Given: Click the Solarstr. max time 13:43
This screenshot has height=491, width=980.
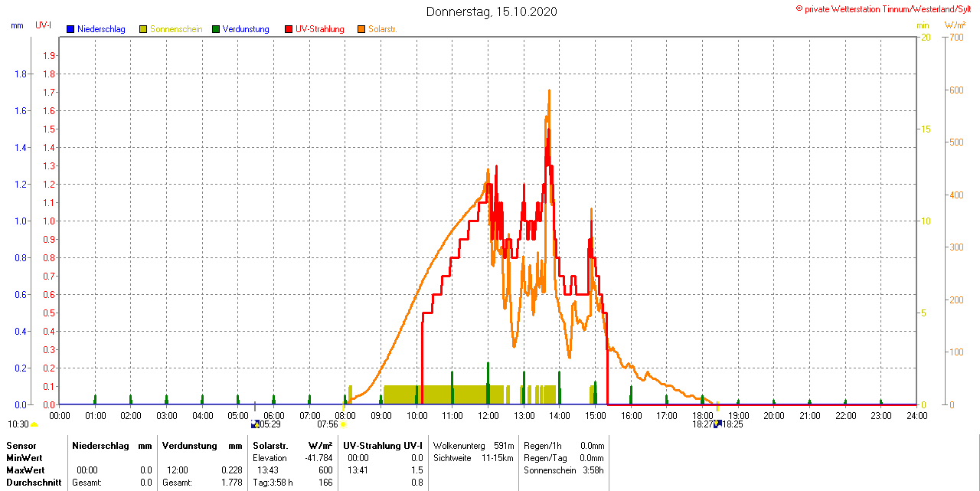Looking at the screenshot, I should (x=267, y=470).
